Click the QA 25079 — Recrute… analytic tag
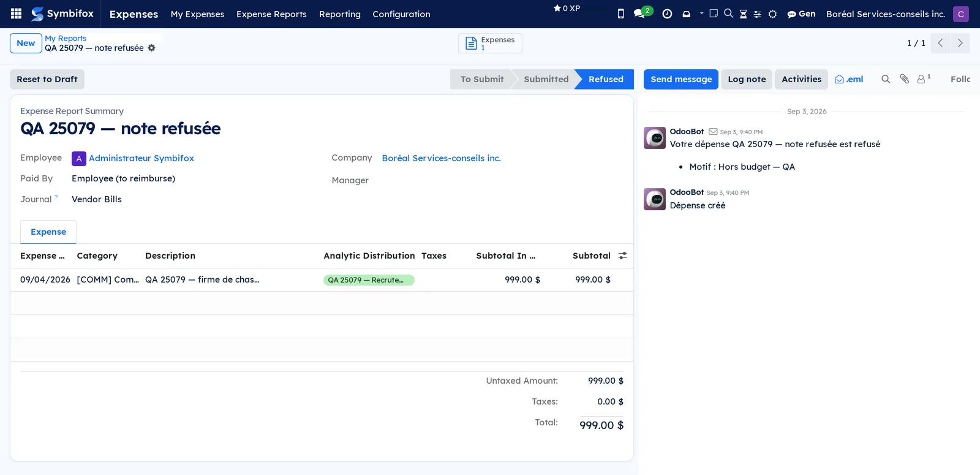980x475 pixels. click(369, 280)
